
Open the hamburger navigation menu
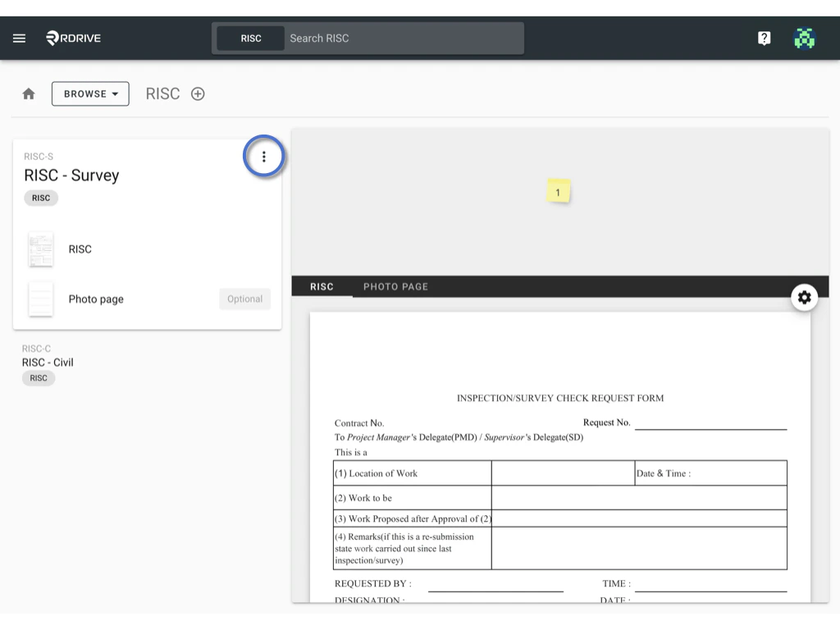coord(20,38)
